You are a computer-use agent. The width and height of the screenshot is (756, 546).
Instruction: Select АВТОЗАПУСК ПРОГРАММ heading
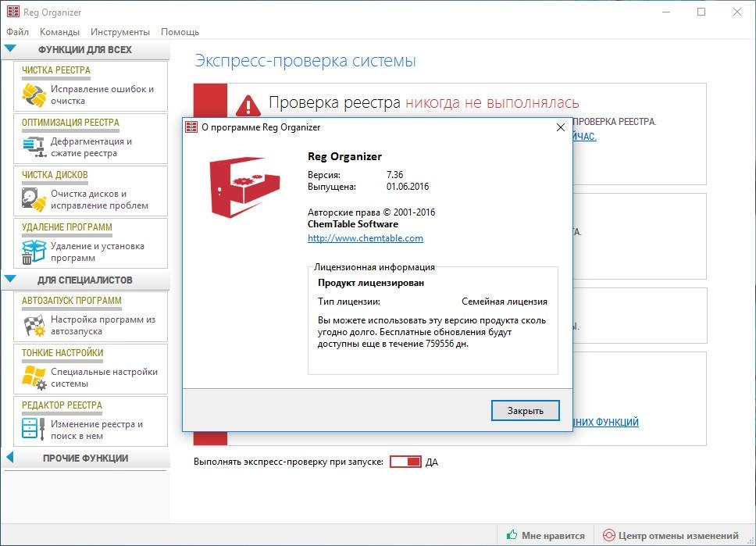(x=72, y=301)
